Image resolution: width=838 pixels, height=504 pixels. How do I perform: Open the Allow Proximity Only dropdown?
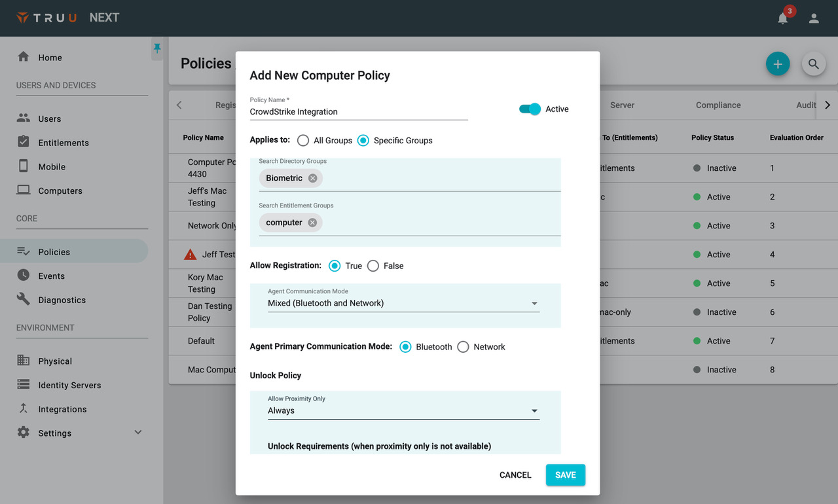(x=534, y=410)
